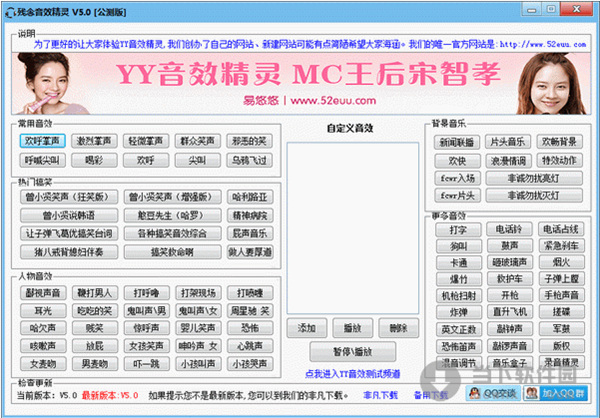Viewport: 600px width, 418px height.
Task: Play the 打架现场 sound
Action: click(198, 293)
